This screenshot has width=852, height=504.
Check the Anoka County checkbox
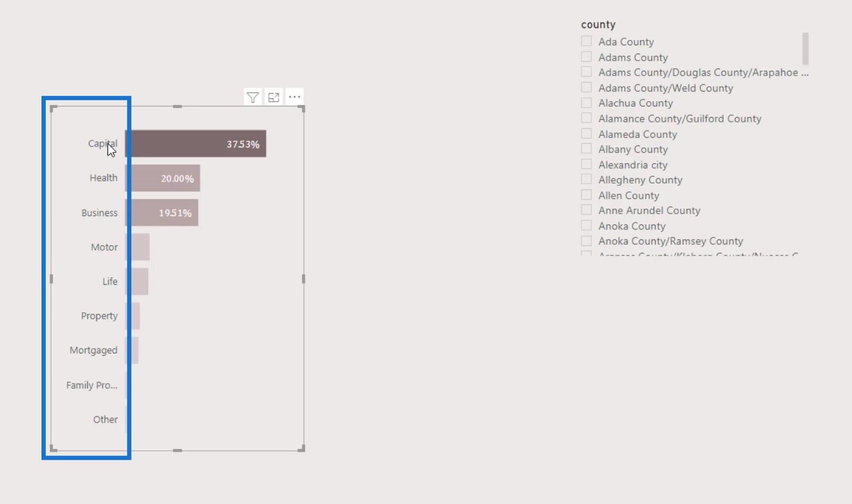[586, 225]
